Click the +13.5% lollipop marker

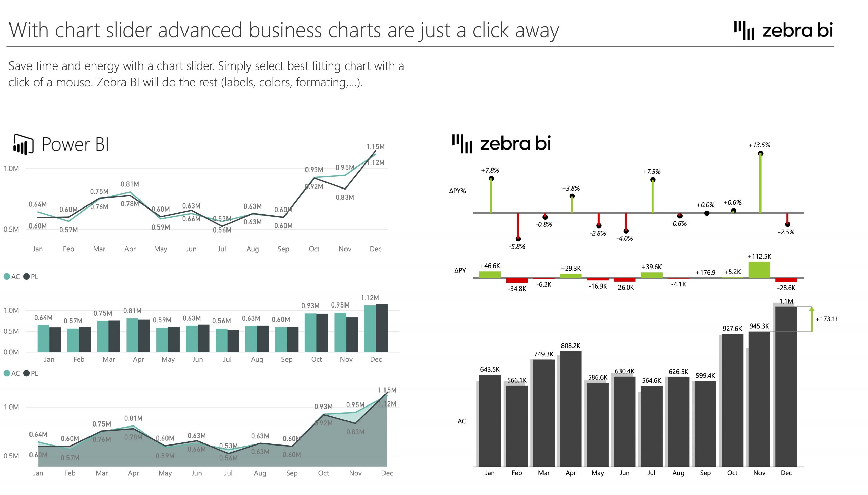click(761, 153)
